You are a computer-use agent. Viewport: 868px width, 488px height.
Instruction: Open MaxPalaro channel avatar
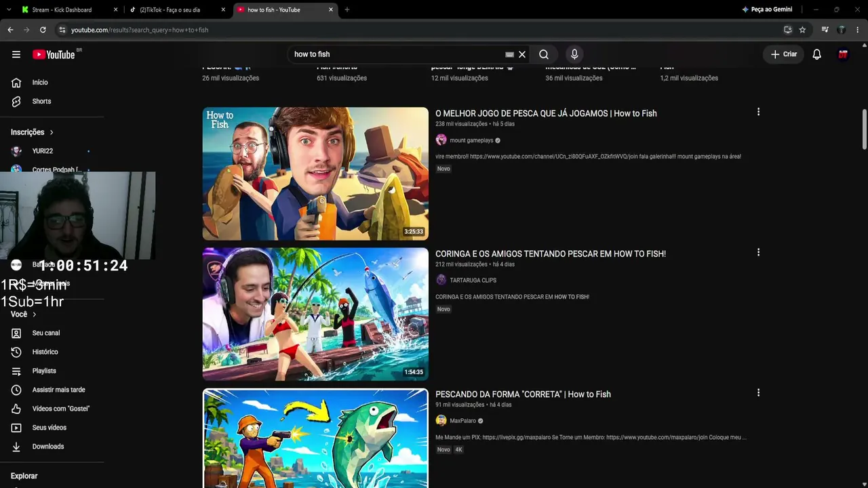(x=441, y=420)
